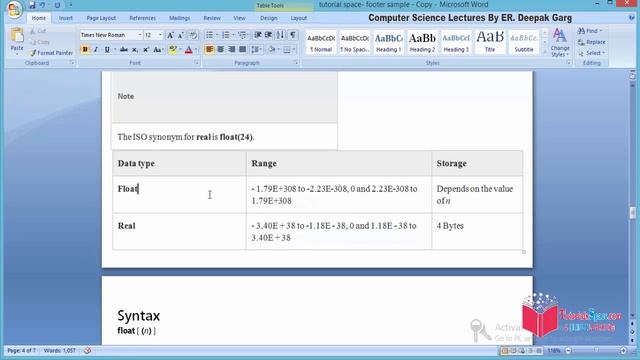Open multilevel list options
640x360 pixels.
tap(242, 36)
